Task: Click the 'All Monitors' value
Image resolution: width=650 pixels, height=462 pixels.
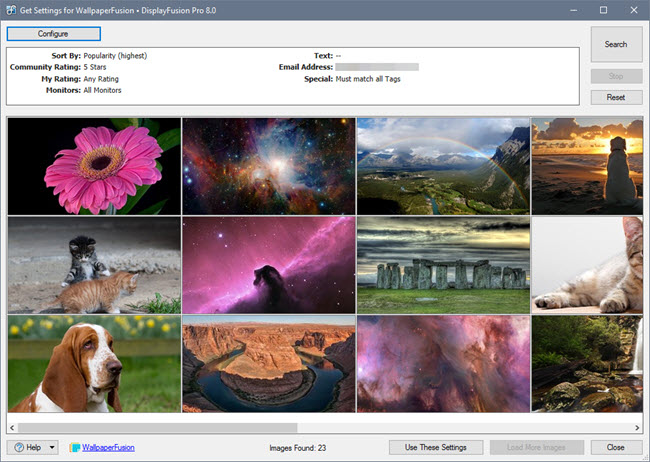Action: pos(102,90)
